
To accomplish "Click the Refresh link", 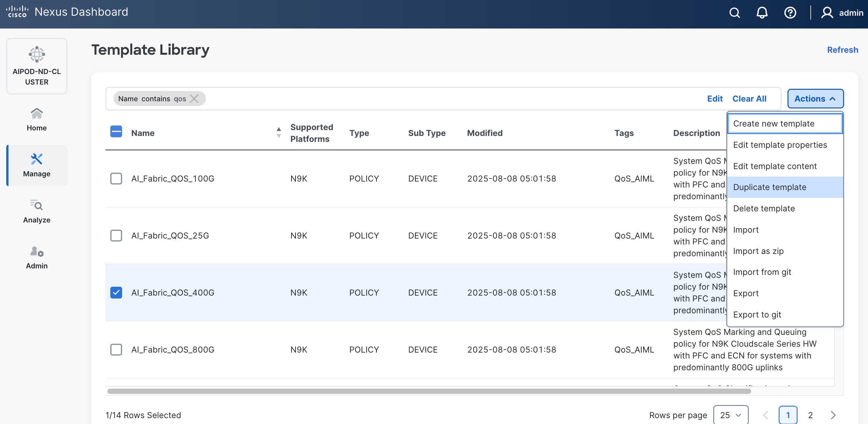I will click(842, 50).
